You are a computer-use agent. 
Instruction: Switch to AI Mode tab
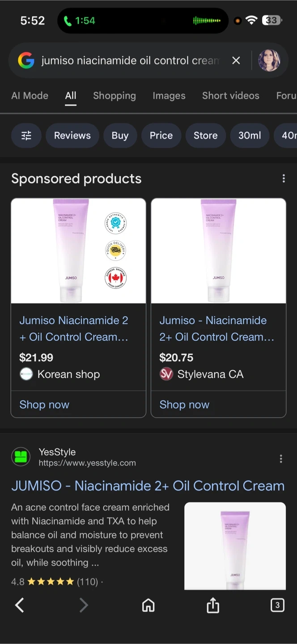(x=30, y=96)
